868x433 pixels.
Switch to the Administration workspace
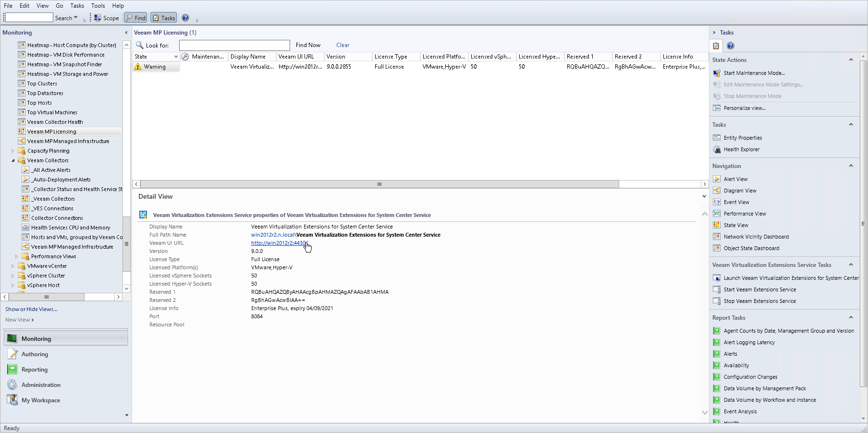(x=66, y=385)
